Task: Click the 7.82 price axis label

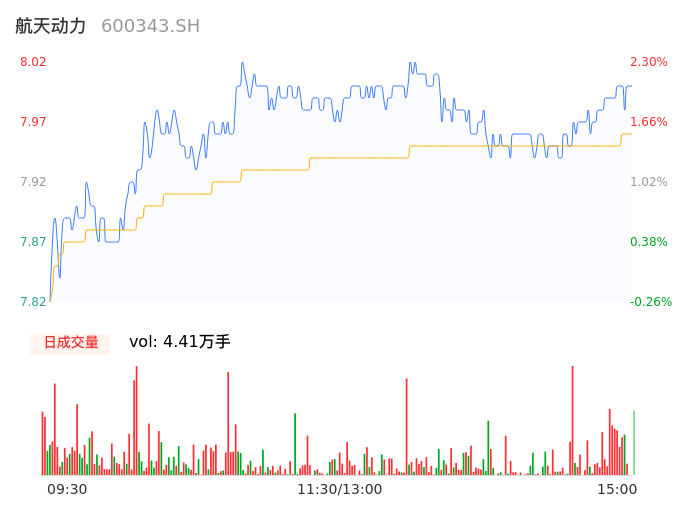Action: coord(33,302)
